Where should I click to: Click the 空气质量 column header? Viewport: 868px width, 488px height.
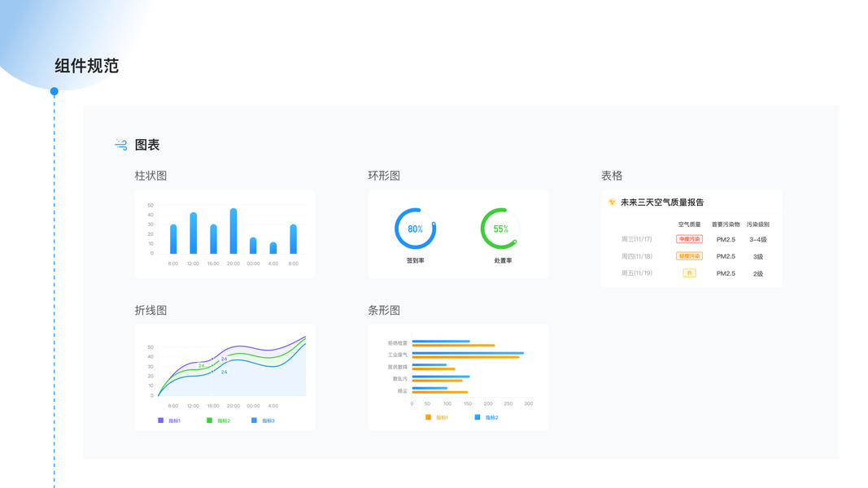coord(689,224)
